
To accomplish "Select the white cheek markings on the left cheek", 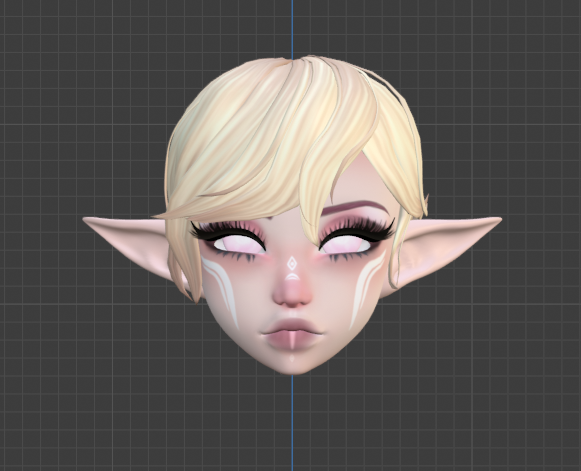I will pos(221,289).
